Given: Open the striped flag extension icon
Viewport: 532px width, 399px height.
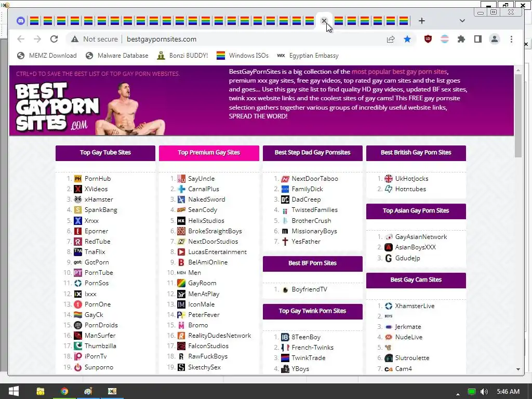Looking at the screenshot, I should [445, 39].
